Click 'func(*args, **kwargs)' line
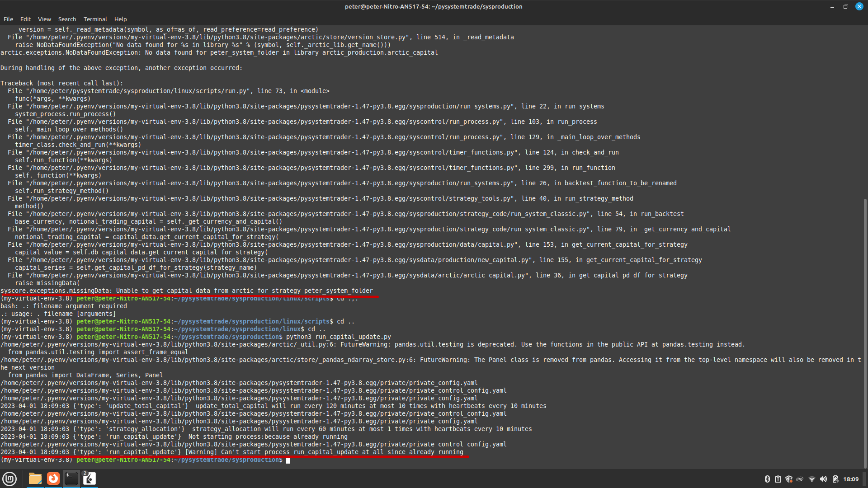The height and width of the screenshot is (488, 868). pos(53,99)
